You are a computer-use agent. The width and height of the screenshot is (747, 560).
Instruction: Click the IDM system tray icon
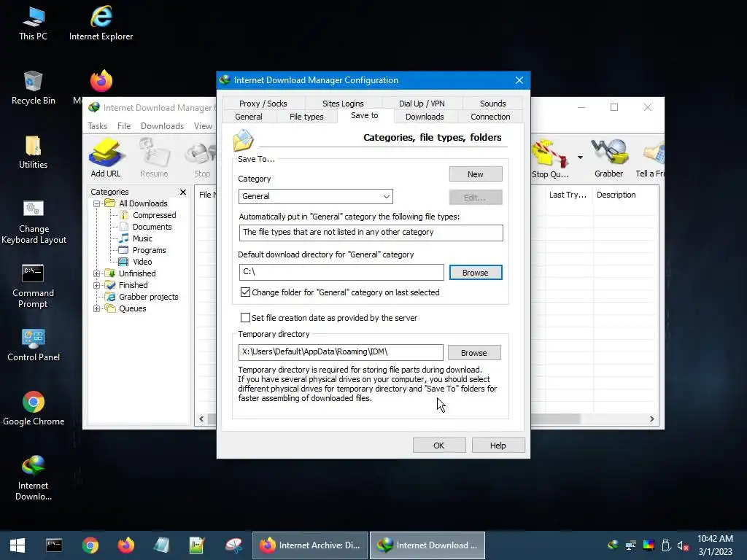tap(614, 545)
